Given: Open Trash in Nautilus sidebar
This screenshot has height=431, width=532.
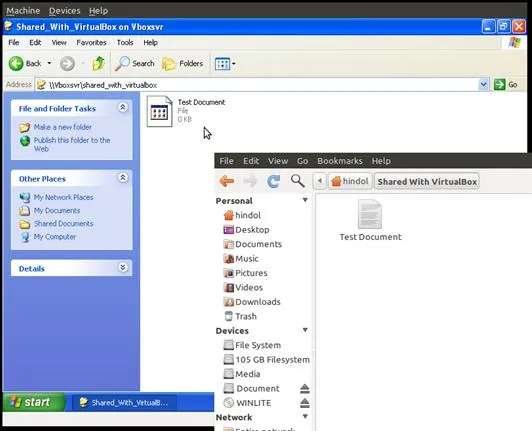Looking at the screenshot, I should click(x=240, y=316).
